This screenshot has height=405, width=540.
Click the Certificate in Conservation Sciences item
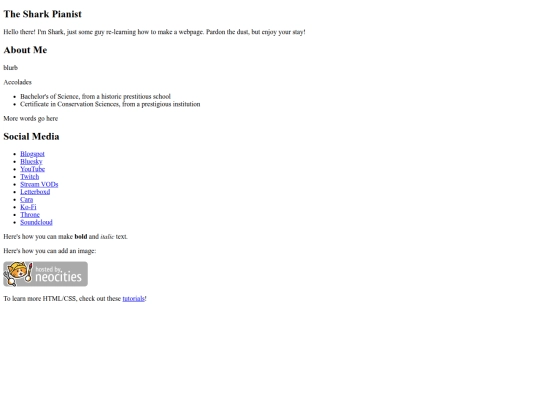(x=110, y=104)
